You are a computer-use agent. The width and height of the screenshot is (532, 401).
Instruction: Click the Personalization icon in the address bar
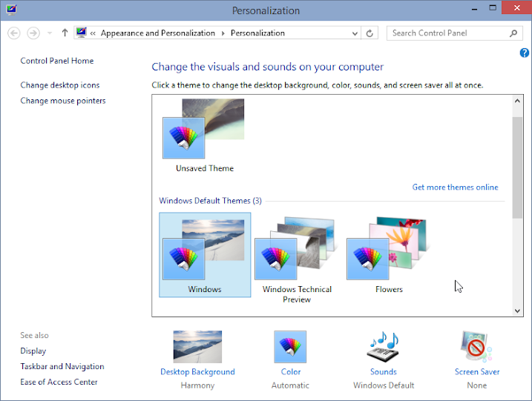[x=82, y=33]
